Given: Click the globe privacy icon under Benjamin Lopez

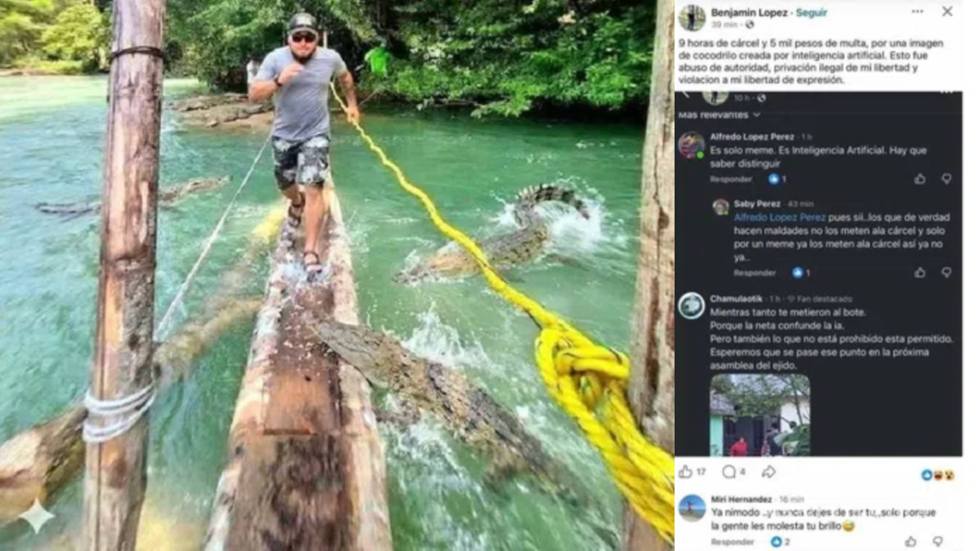Looking at the screenshot, I should pos(750,23).
